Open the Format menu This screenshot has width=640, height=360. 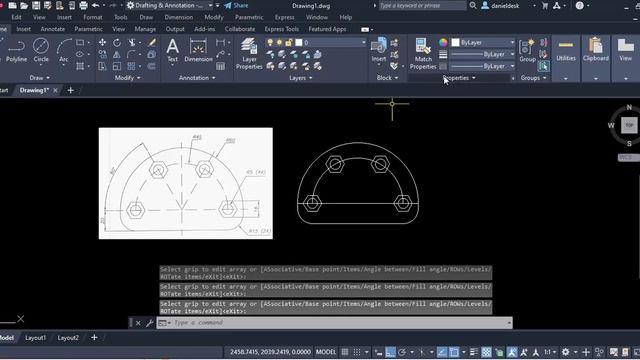(x=93, y=17)
